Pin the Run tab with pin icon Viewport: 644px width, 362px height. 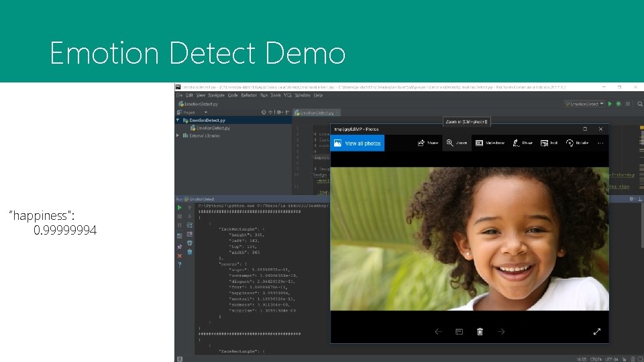(x=180, y=247)
